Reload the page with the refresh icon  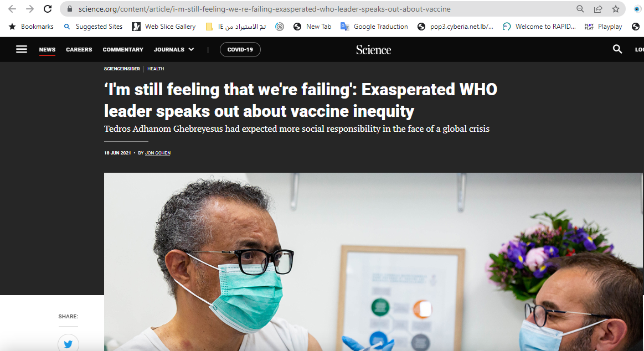[x=48, y=9]
